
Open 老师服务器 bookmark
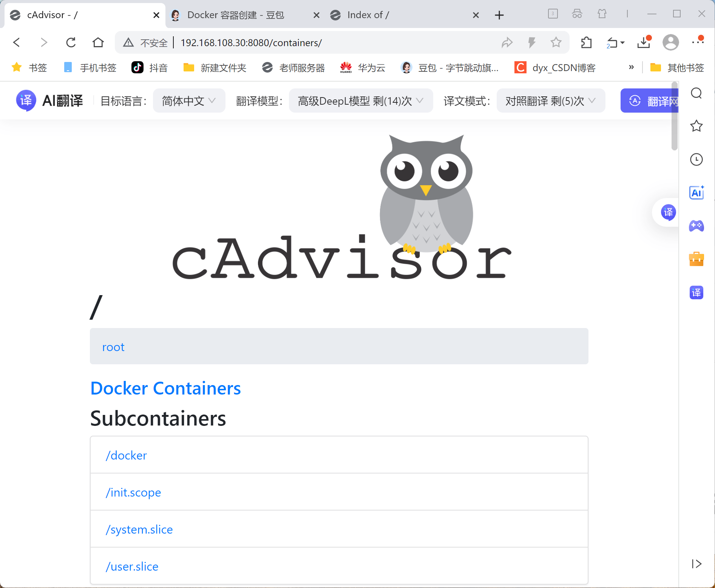[x=293, y=68]
